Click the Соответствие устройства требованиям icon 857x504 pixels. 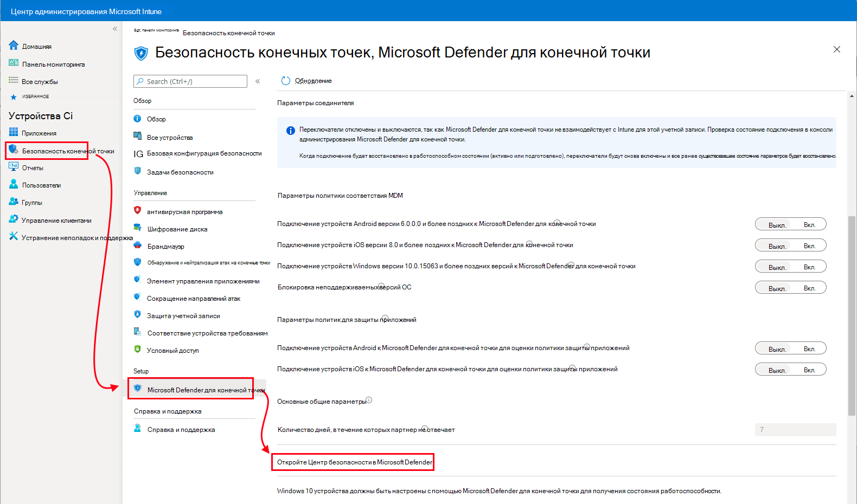(137, 332)
